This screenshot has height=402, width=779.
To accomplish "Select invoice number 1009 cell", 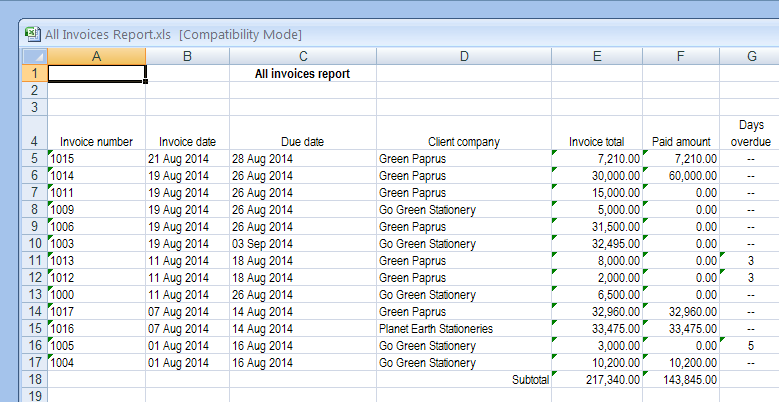I will point(96,210).
